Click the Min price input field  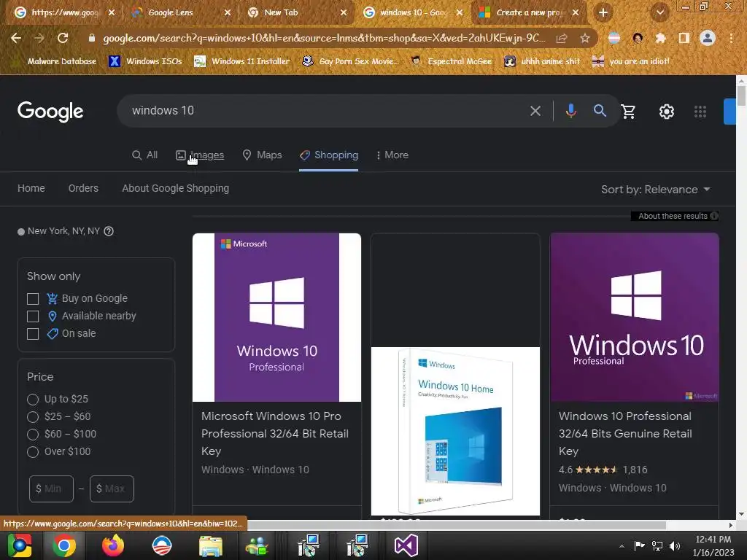(x=52, y=489)
